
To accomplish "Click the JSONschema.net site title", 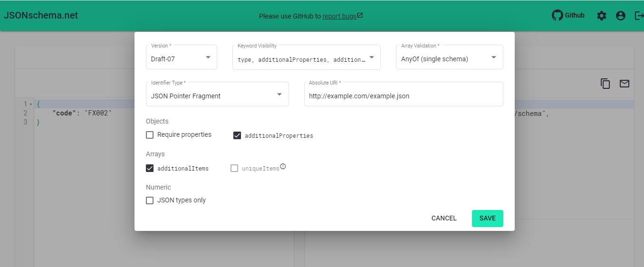I will [41, 15].
